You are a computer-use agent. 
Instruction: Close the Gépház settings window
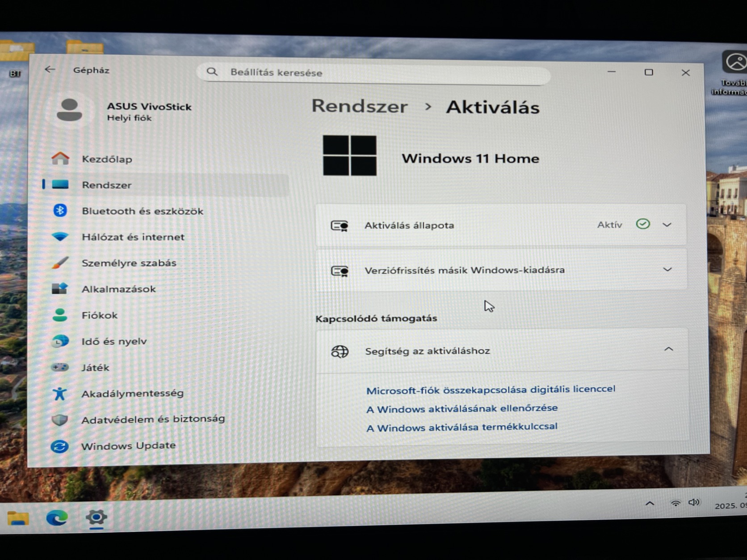[x=686, y=72]
